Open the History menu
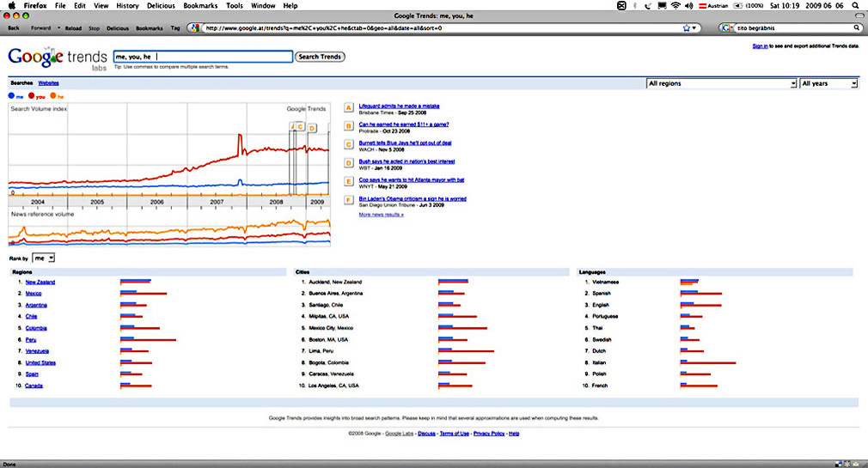The image size is (868, 468). pos(127,5)
